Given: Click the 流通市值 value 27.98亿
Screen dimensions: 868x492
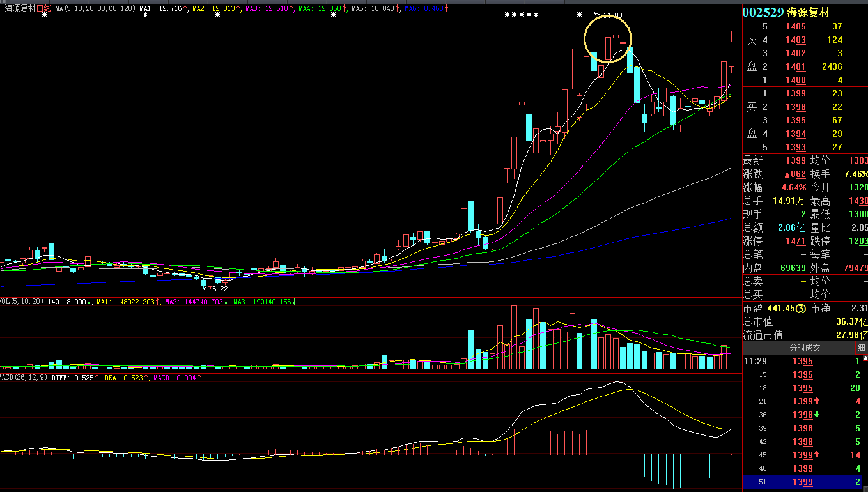Looking at the screenshot, I should (x=851, y=335).
